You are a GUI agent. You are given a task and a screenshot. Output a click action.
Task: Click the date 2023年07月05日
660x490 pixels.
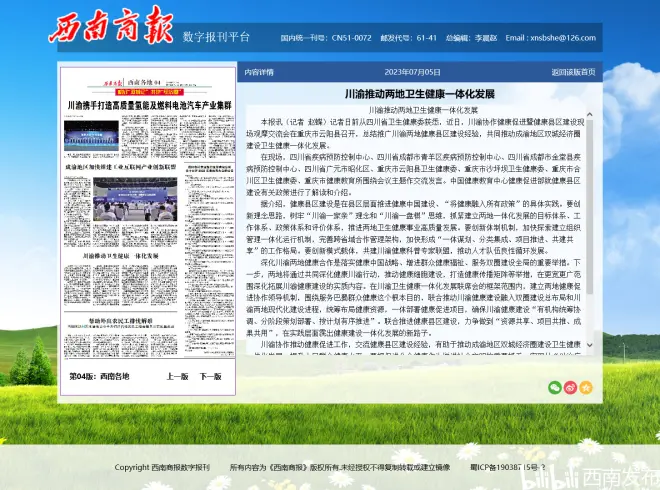click(x=412, y=72)
